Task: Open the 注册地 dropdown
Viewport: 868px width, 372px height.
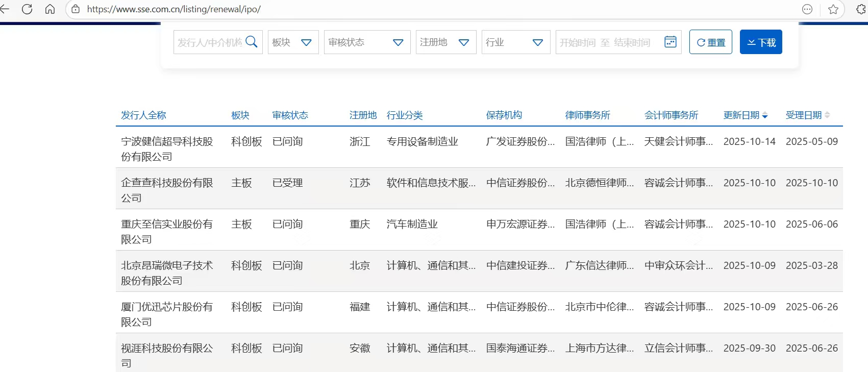Action: click(x=446, y=42)
